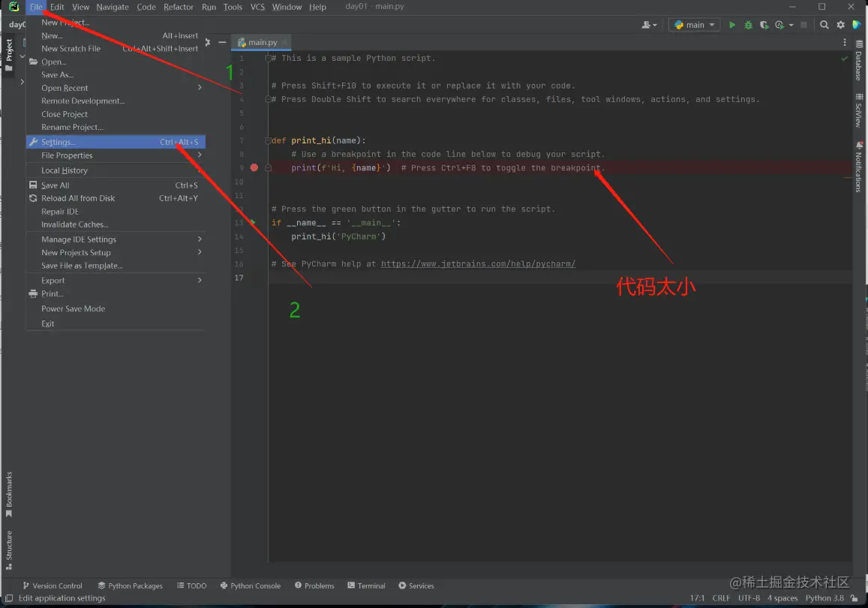The width and height of the screenshot is (868, 608).
Task: Close the main.py editor tab
Action: coord(284,42)
